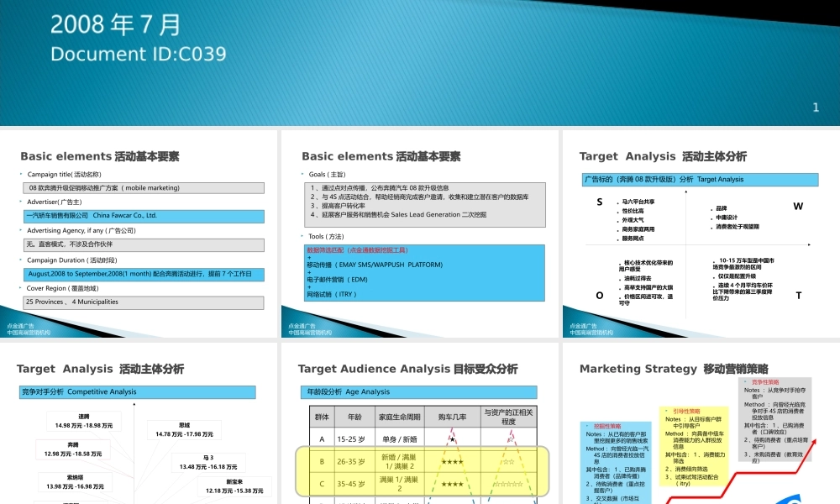Image resolution: width=840 pixels, height=504 pixels.
Task: Click the 思域 '14.78万元-17.98万元' price box
Action: click(x=184, y=429)
